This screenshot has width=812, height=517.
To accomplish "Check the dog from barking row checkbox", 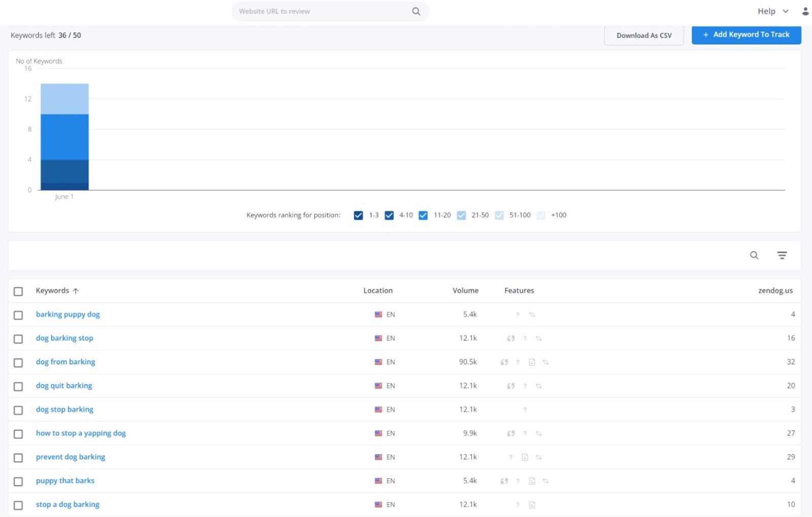I will (18, 363).
